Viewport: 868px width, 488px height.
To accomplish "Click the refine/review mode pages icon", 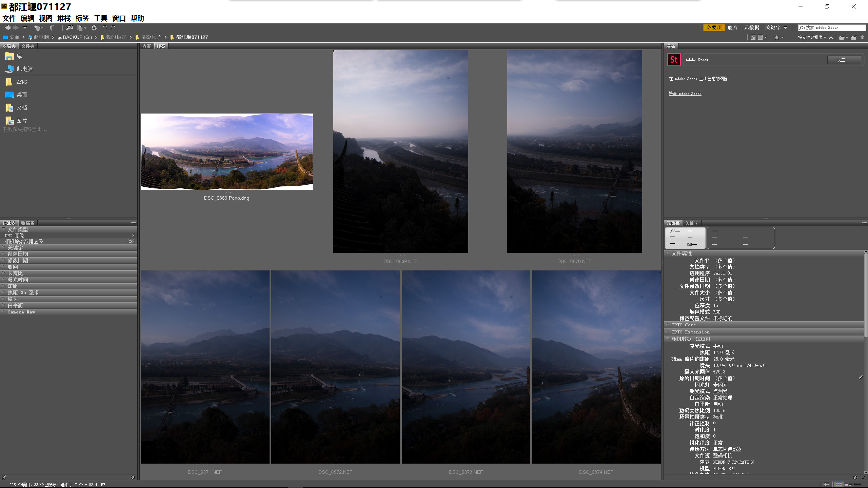I will 80,28.
